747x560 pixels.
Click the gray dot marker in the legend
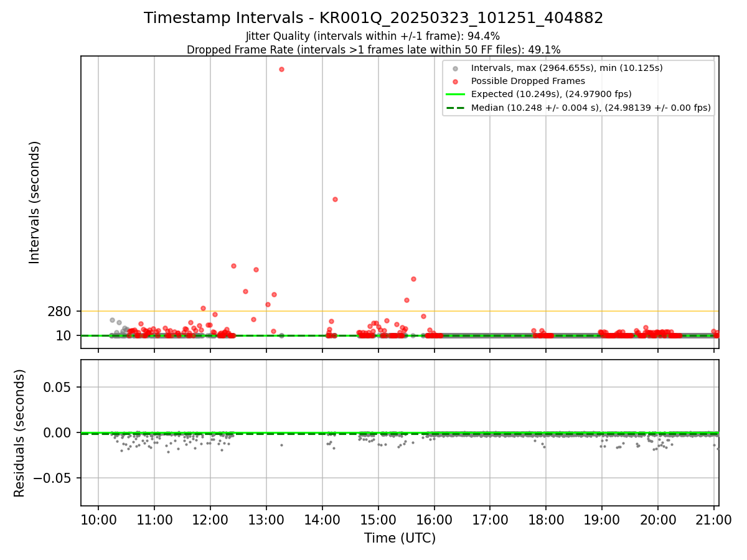pyautogui.click(x=456, y=68)
